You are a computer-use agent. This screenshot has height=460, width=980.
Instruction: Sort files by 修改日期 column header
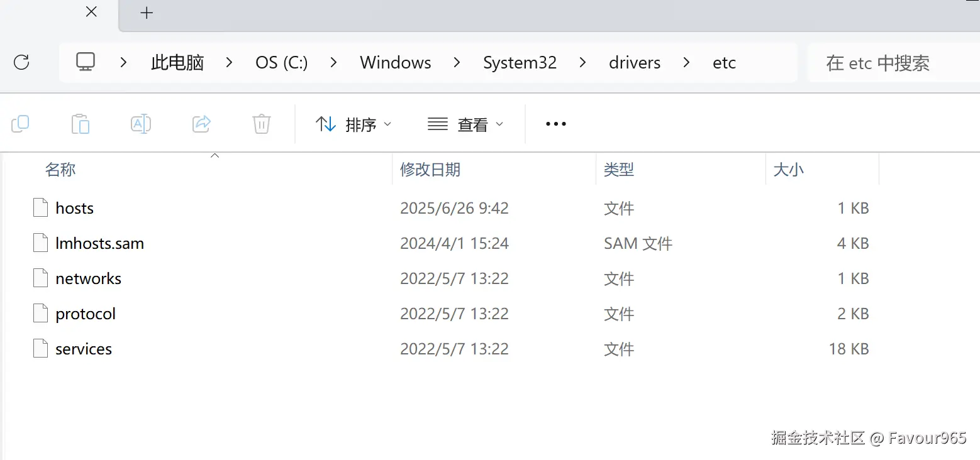(x=430, y=169)
